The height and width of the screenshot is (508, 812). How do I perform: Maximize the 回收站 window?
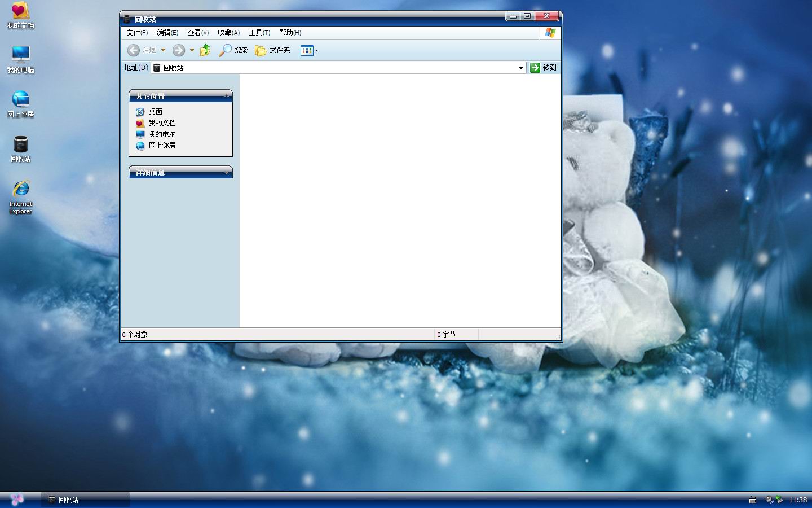coord(527,16)
